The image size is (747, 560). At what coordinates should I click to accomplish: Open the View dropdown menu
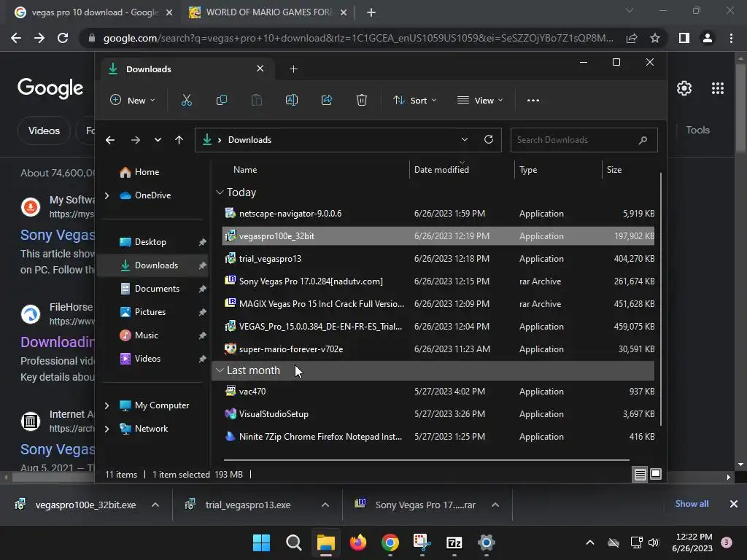(x=480, y=100)
